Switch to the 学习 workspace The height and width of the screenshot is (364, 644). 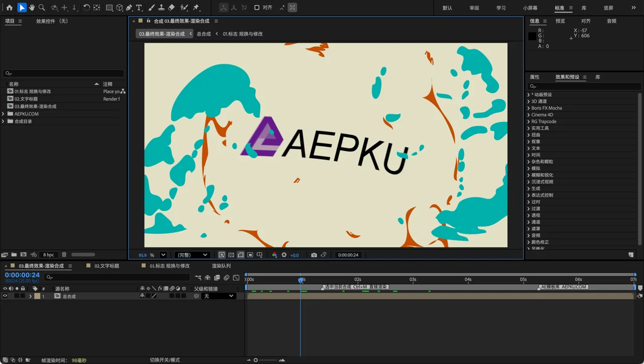tap(501, 8)
